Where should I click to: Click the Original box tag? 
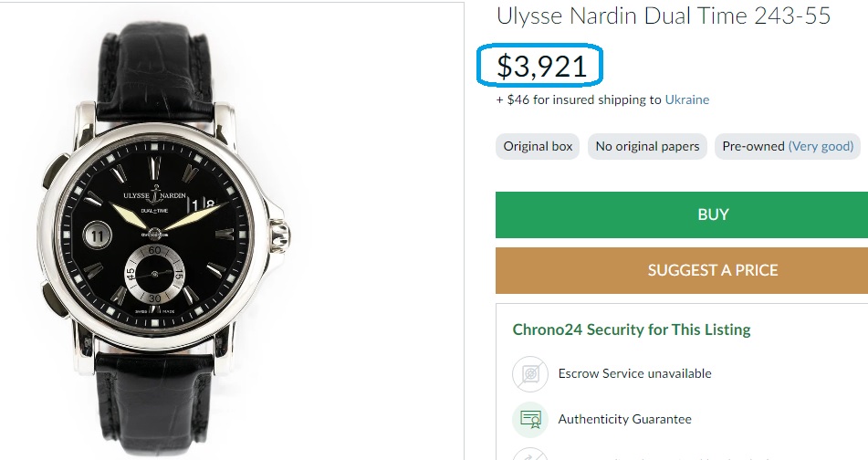(x=538, y=146)
